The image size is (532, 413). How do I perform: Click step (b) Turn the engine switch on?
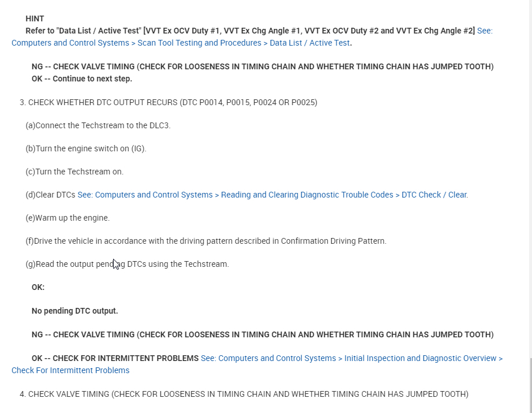86,148
